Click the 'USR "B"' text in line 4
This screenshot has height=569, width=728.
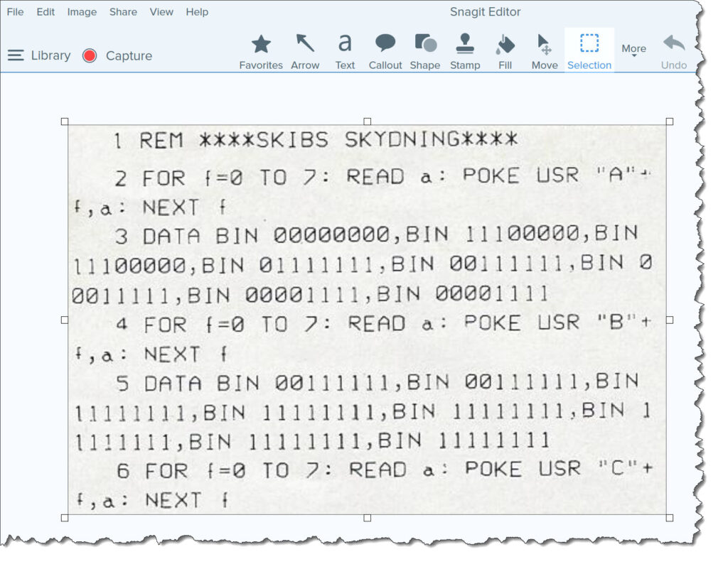[x=587, y=322]
